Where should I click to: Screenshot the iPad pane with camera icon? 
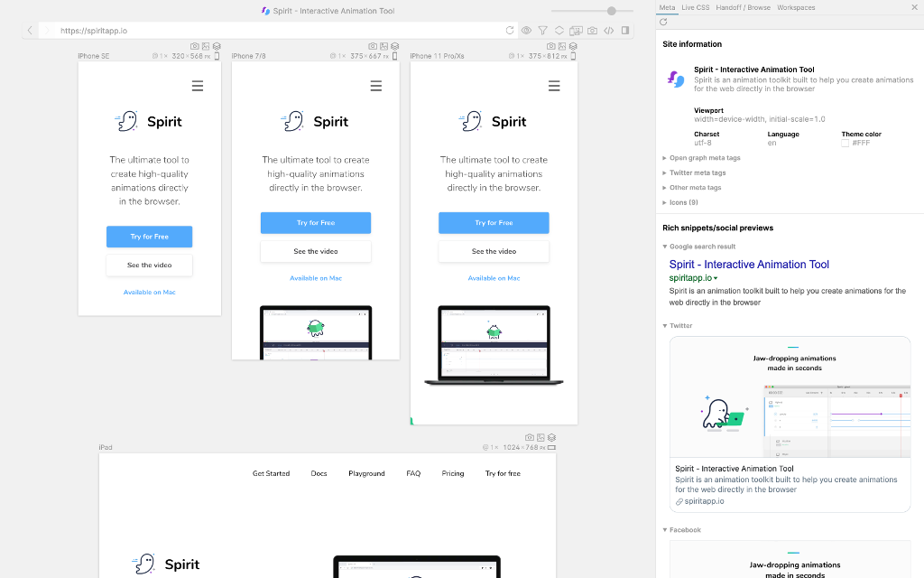tap(529, 438)
